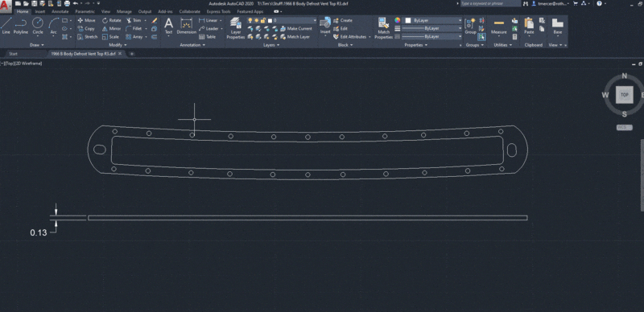Select the Polyline tool

[x=21, y=27]
